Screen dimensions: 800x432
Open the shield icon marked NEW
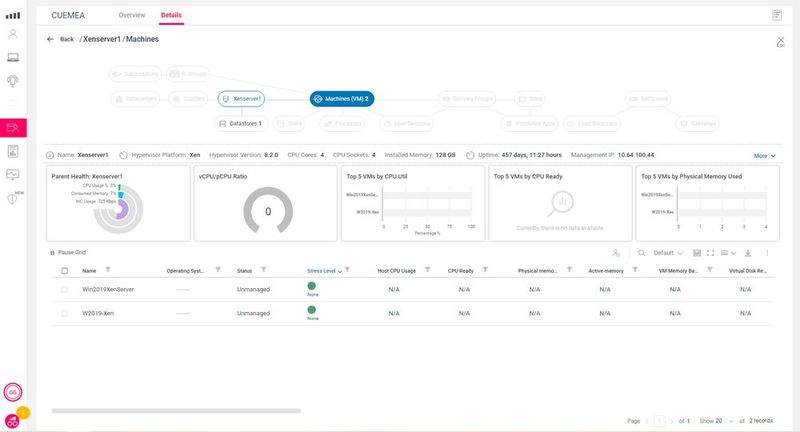point(13,198)
